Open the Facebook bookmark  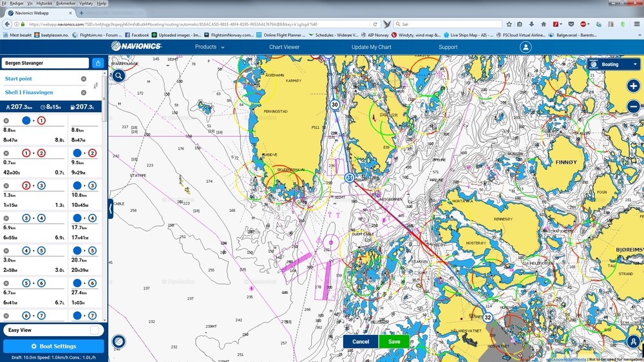pyautogui.click(x=137, y=35)
